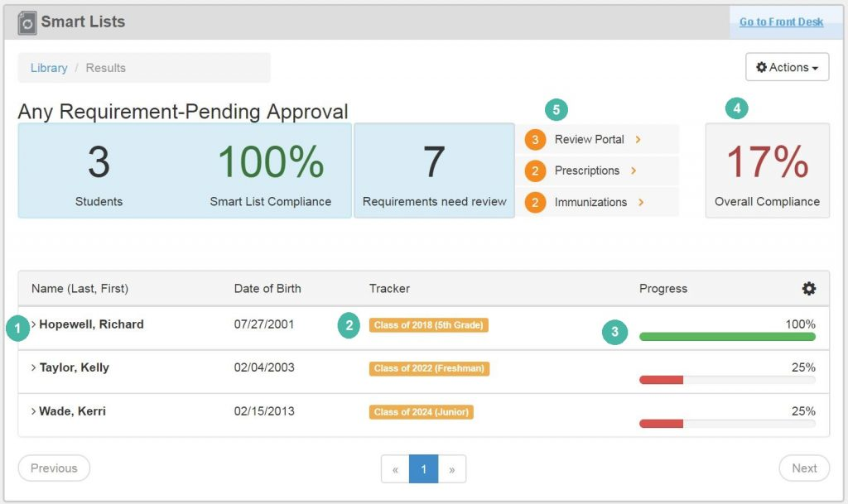Click the chevron arrow after Prescriptions
This screenshot has width=848, height=504.
(x=634, y=171)
